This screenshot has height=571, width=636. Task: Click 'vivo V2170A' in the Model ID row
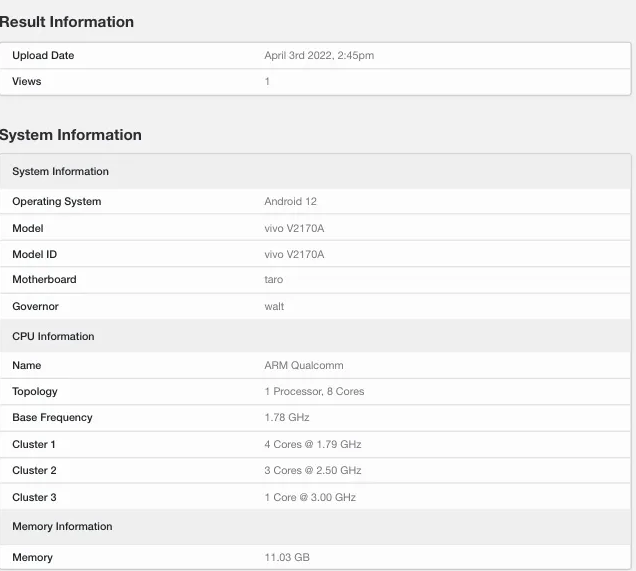coord(294,254)
